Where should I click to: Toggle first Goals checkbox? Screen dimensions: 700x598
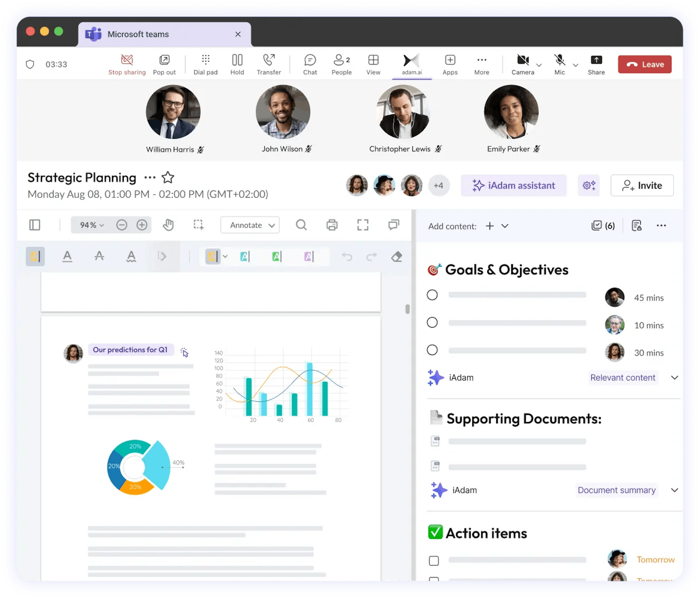point(432,295)
